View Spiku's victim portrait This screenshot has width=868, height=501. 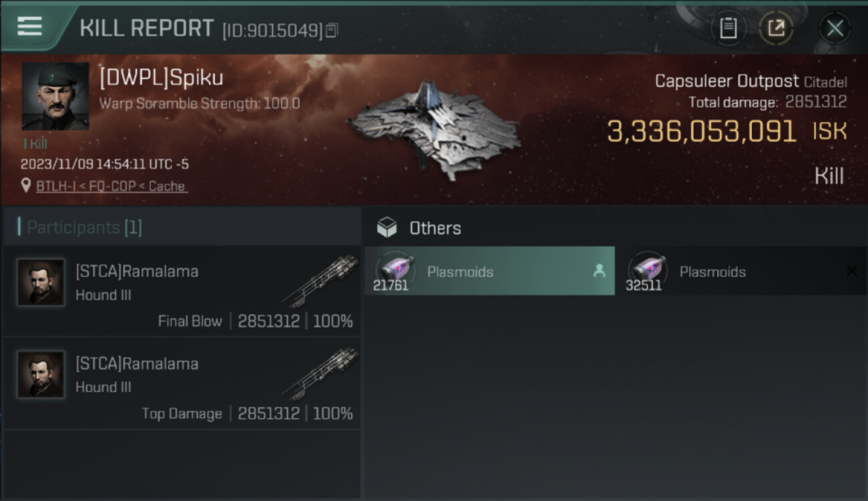point(55,96)
